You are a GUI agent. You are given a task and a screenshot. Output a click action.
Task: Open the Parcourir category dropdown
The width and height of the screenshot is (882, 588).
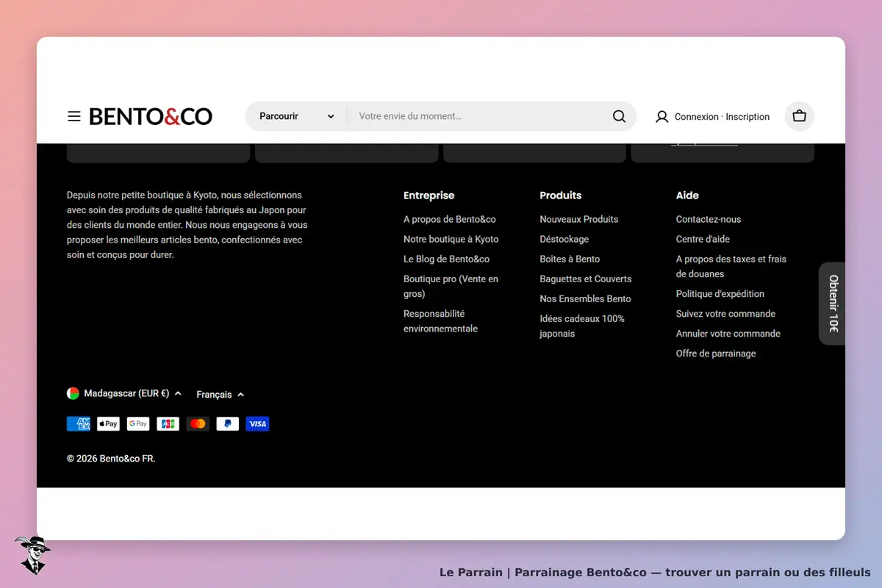click(297, 116)
